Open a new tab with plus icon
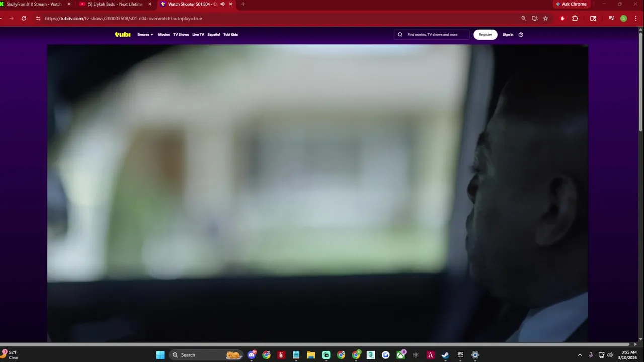 (x=243, y=4)
